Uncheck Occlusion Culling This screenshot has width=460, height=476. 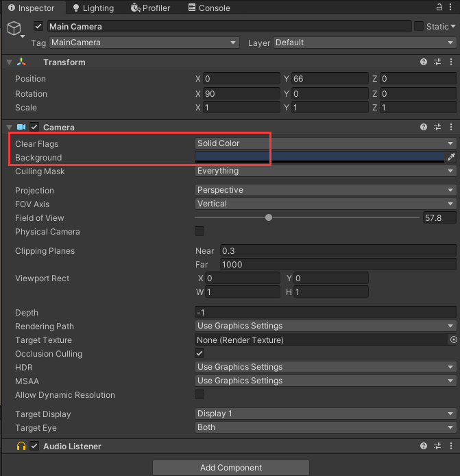click(199, 353)
